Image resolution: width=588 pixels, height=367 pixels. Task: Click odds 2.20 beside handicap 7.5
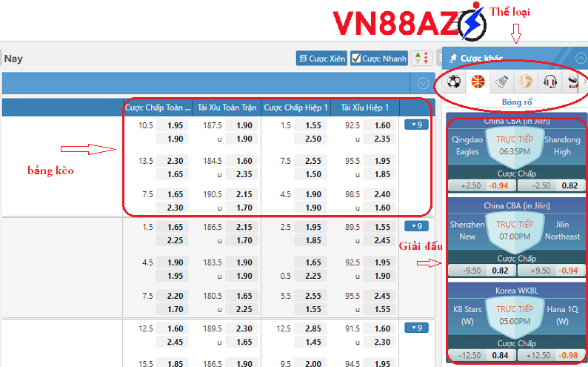(172, 296)
